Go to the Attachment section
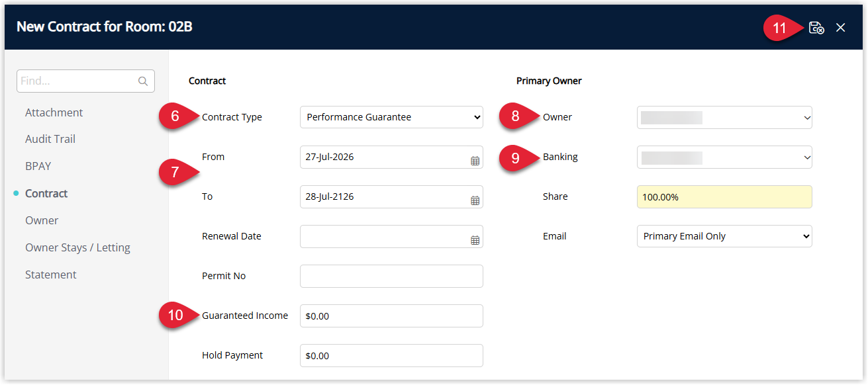 coord(54,112)
